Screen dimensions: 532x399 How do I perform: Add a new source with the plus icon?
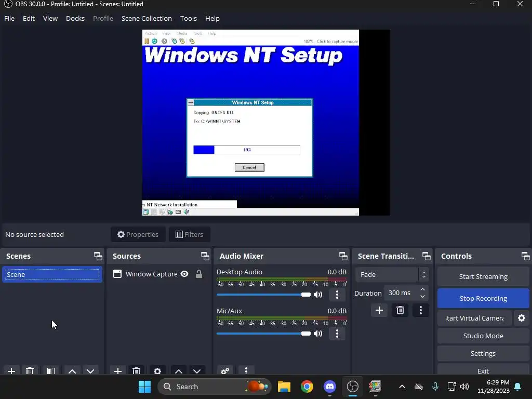pos(118,371)
